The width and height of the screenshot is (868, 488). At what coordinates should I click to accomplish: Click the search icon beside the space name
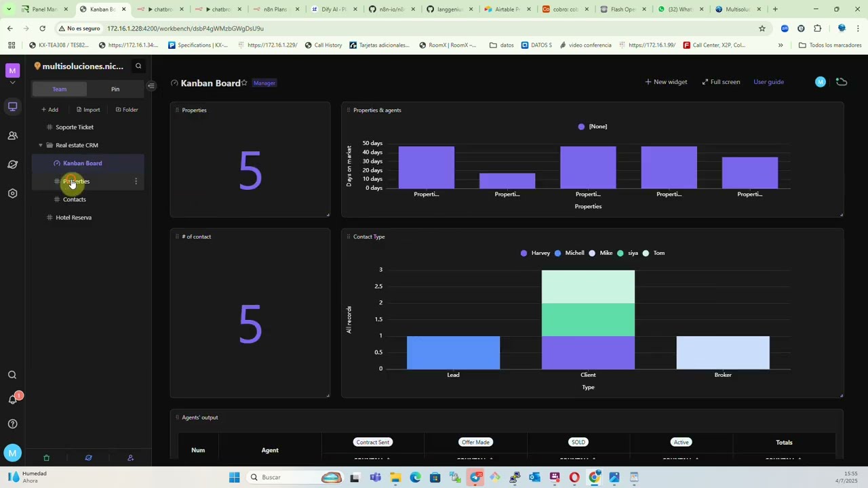click(x=138, y=66)
